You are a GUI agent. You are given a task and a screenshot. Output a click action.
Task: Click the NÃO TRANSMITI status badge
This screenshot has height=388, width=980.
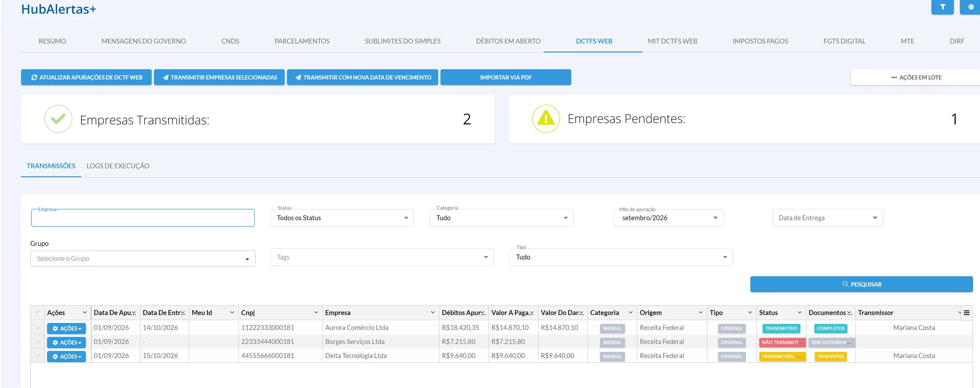pyautogui.click(x=782, y=343)
